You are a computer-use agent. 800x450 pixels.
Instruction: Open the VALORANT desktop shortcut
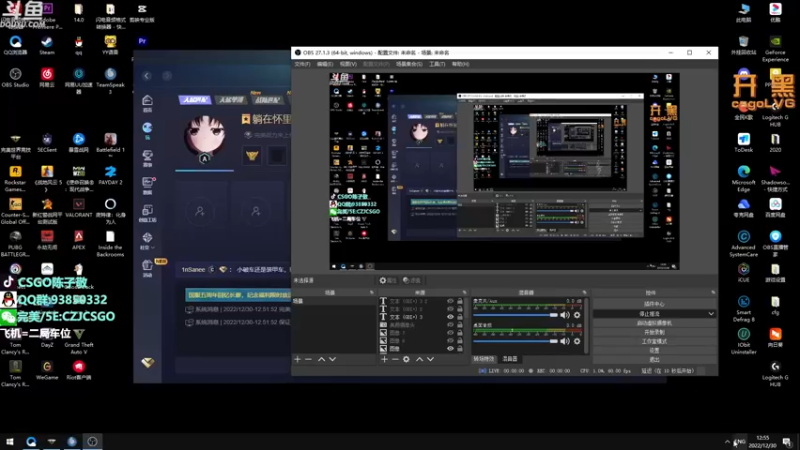(79, 208)
